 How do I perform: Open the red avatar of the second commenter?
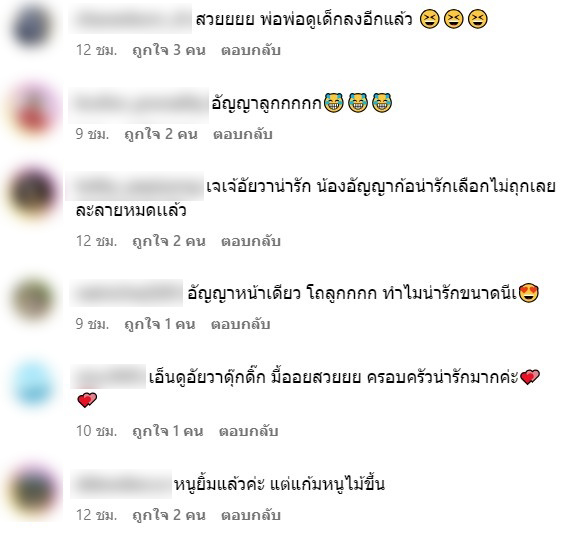33,111
